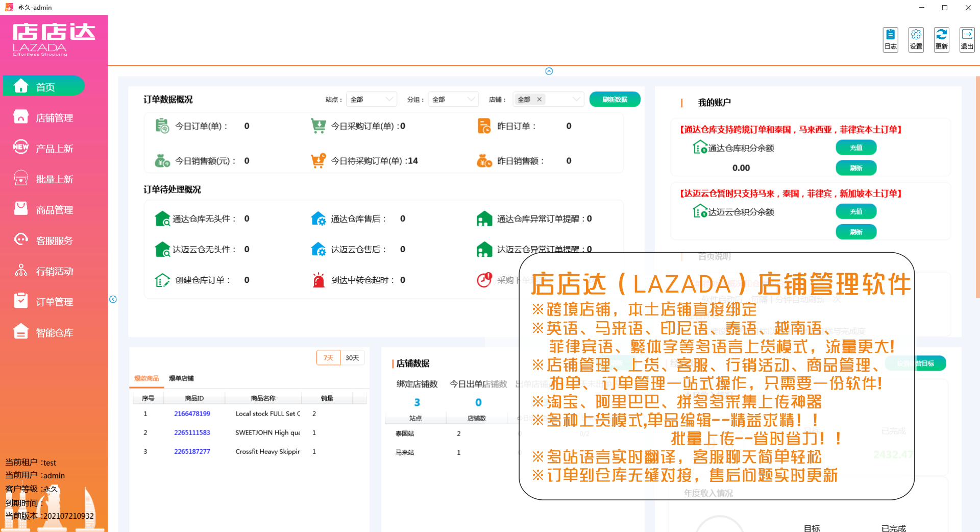Click the 创建仓库订单 icon
The width and height of the screenshot is (980, 532).
162,280
